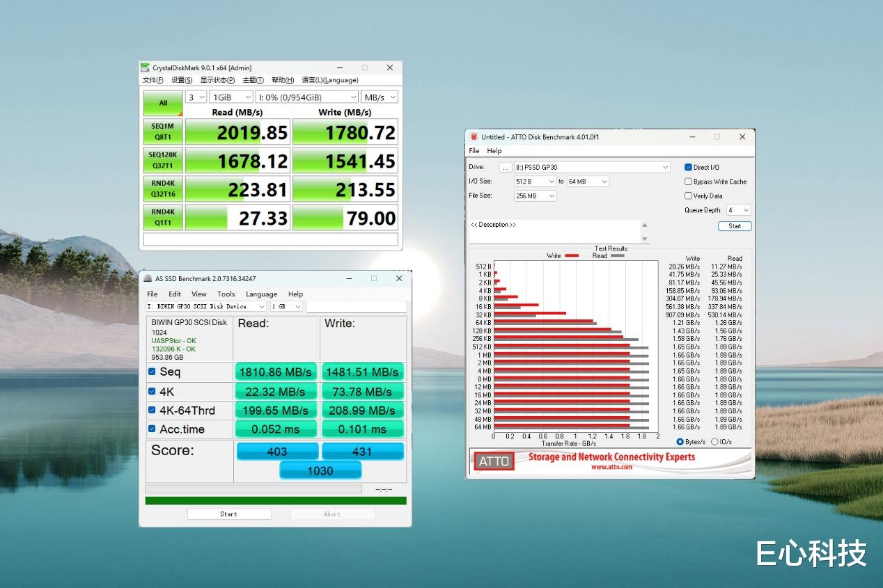This screenshot has height=588, width=883.
Task: Click ATTO Description text field
Action: [x=554, y=232]
